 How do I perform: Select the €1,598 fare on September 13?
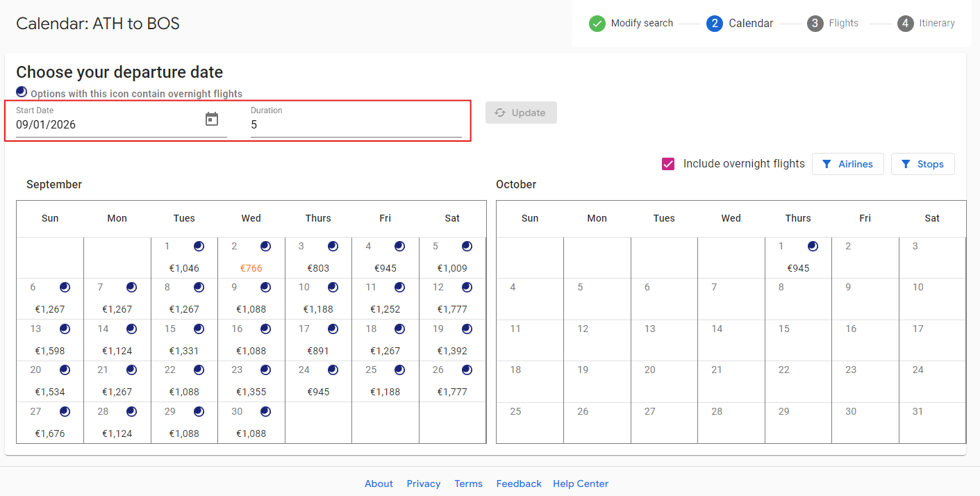pos(50,351)
